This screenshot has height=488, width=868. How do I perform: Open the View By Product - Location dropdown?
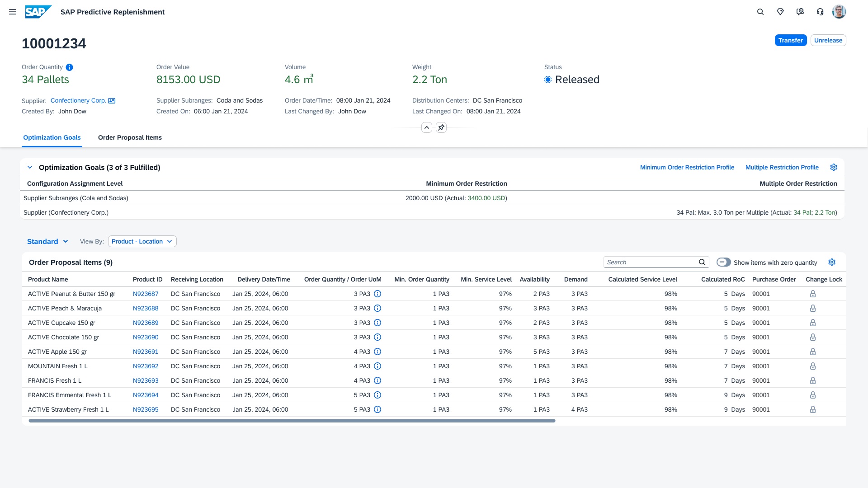pos(142,241)
